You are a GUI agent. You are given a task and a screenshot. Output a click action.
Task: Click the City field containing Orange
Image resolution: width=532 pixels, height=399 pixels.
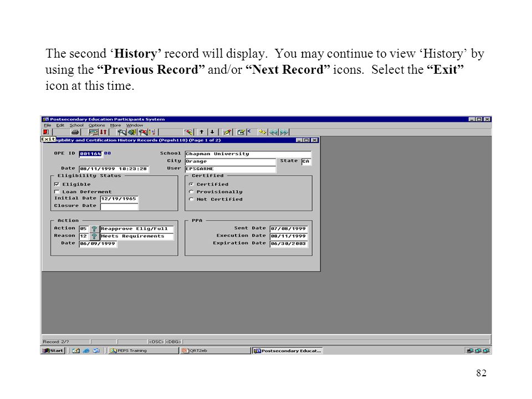pyautogui.click(x=231, y=161)
